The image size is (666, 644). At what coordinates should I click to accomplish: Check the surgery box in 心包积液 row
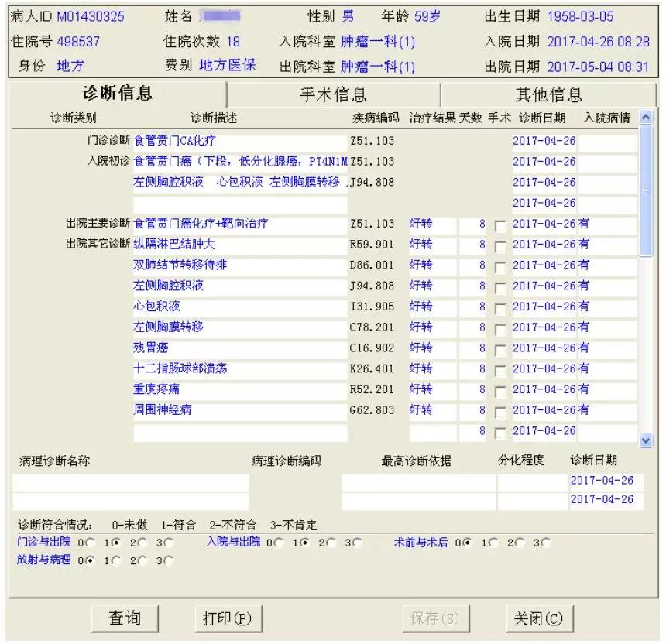[500, 308]
